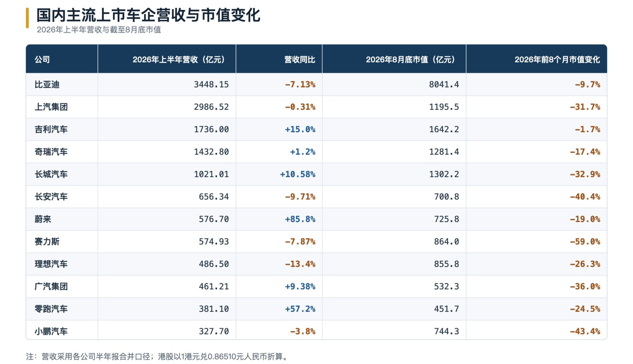The width and height of the screenshot is (633, 364).
Task: Click the title 国内主流上市车企营收与市值变化
Action: (148, 15)
